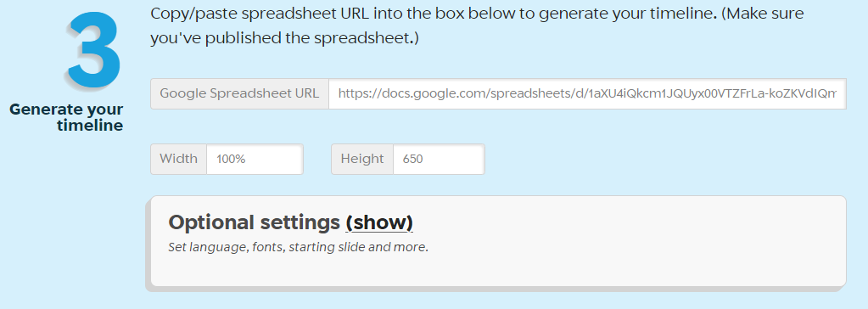Click the "Google Spreadsheet URL" field label

(x=239, y=93)
